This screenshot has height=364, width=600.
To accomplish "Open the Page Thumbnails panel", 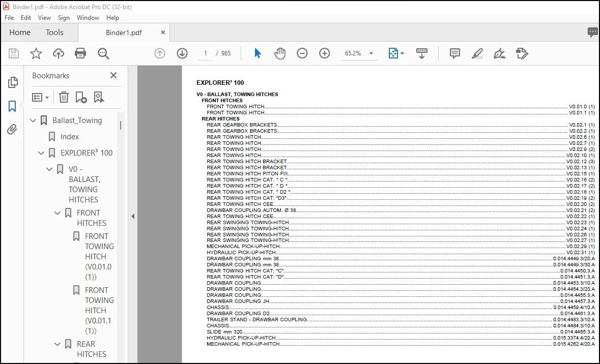I will (x=13, y=82).
